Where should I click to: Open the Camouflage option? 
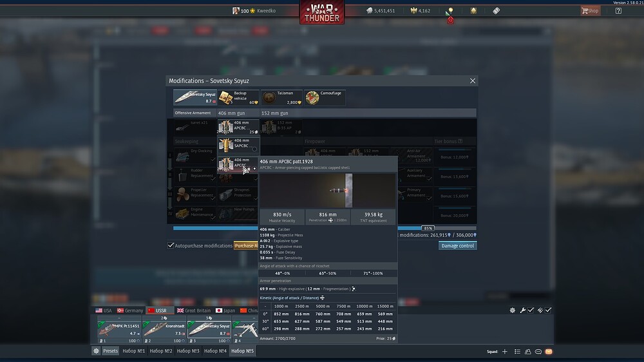click(x=325, y=97)
